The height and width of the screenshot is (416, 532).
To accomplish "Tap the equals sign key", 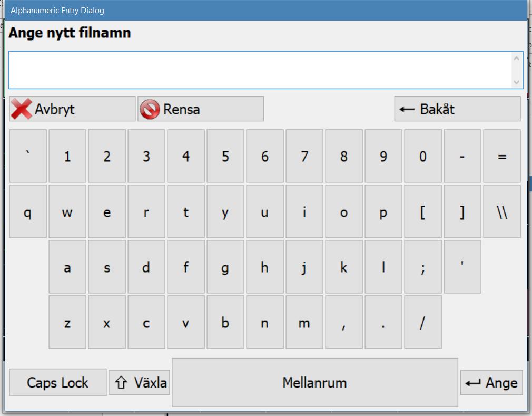I will click(502, 156).
